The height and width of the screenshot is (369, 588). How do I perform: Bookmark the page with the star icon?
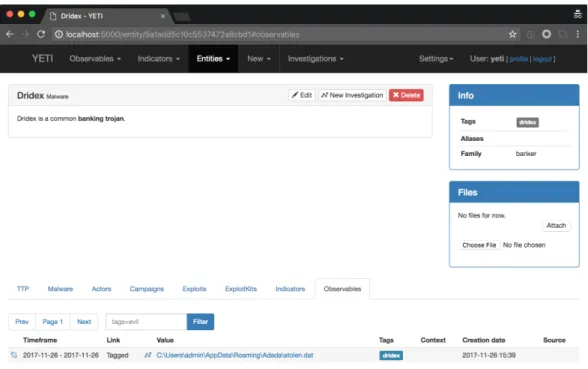[x=512, y=34]
